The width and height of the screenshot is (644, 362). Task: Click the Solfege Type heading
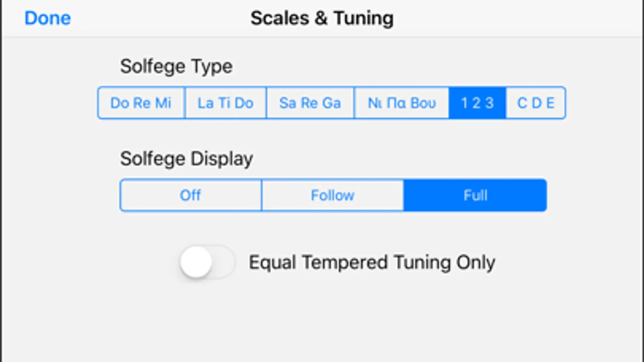point(176,66)
